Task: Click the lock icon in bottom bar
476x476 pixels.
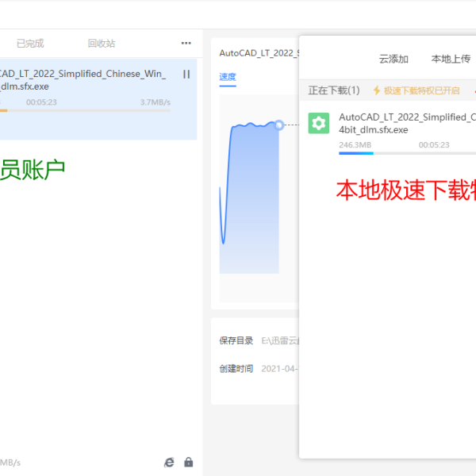Action: coord(189,462)
